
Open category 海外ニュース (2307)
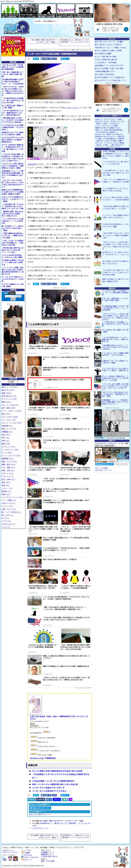(x=10, y=387)
